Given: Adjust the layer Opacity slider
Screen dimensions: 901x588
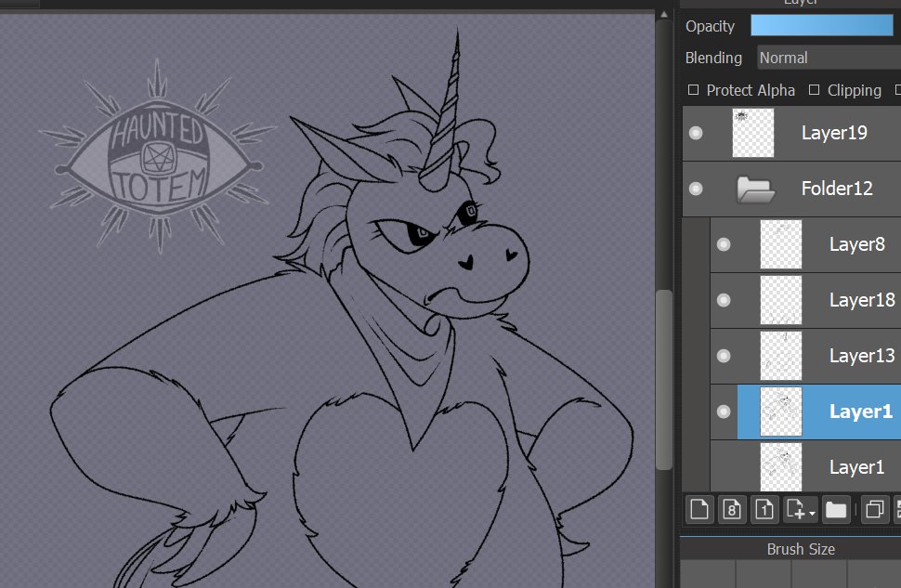Looking at the screenshot, I should pos(822,26).
